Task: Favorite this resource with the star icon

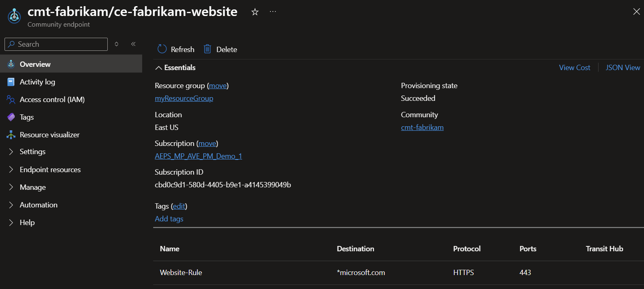Action: click(x=255, y=12)
